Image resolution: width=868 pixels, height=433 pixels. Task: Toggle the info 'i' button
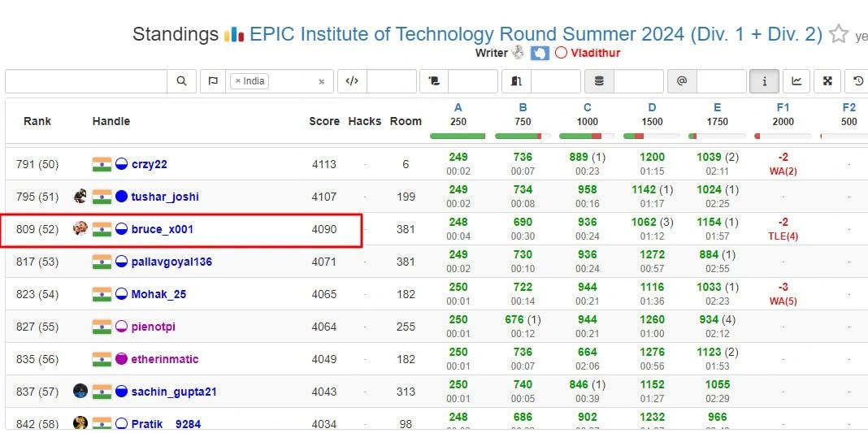coord(765,81)
